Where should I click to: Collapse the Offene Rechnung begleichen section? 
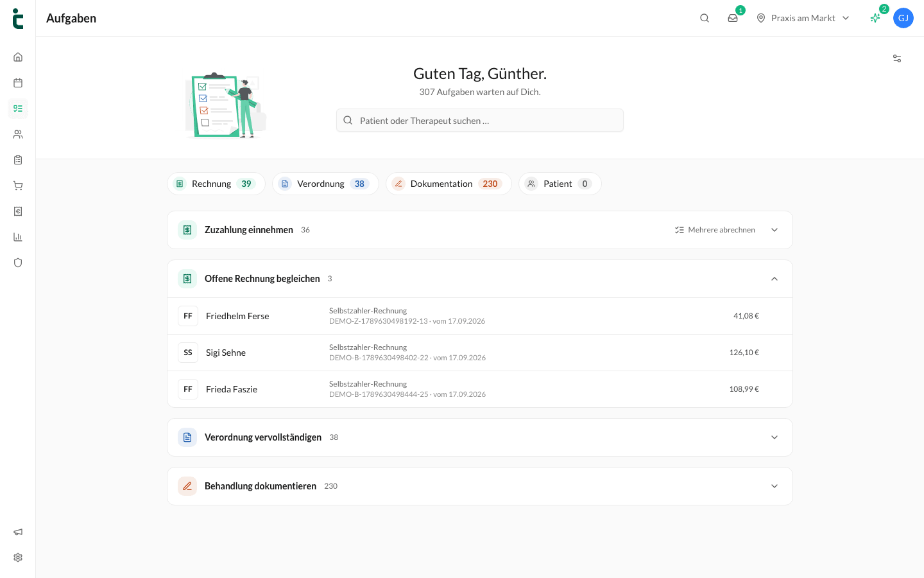click(x=774, y=279)
